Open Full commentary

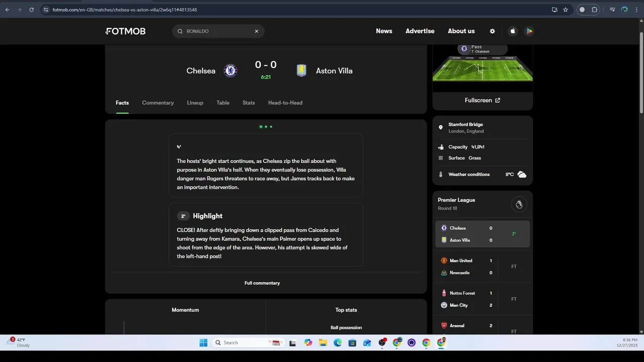[x=262, y=283]
